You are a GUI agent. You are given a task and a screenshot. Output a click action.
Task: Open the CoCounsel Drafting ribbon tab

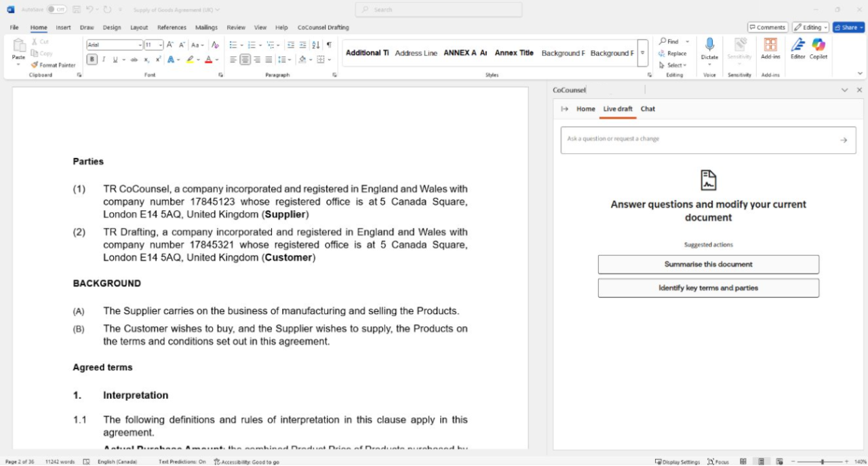323,28
